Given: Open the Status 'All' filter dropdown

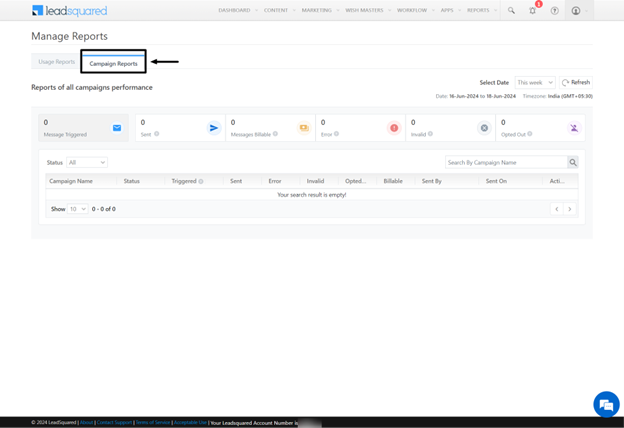Looking at the screenshot, I should click(x=87, y=162).
